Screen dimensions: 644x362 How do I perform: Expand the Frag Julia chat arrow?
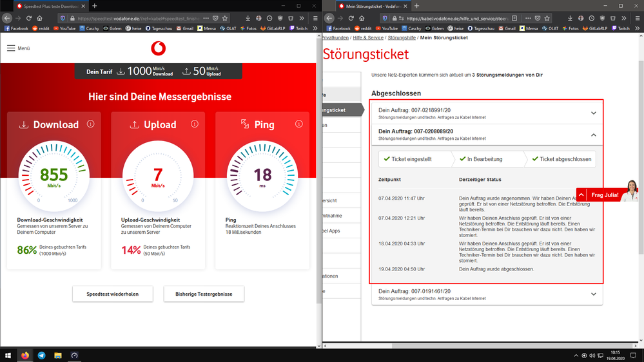581,195
